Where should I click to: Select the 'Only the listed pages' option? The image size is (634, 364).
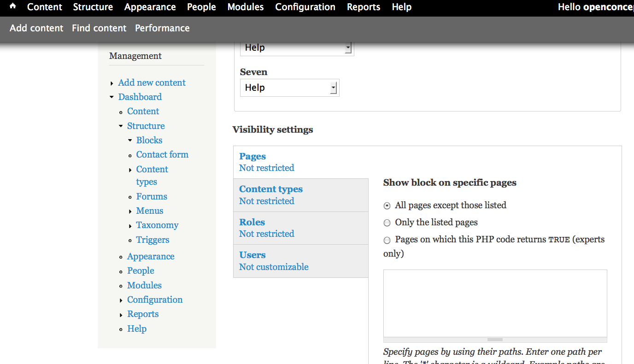[x=387, y=223]
